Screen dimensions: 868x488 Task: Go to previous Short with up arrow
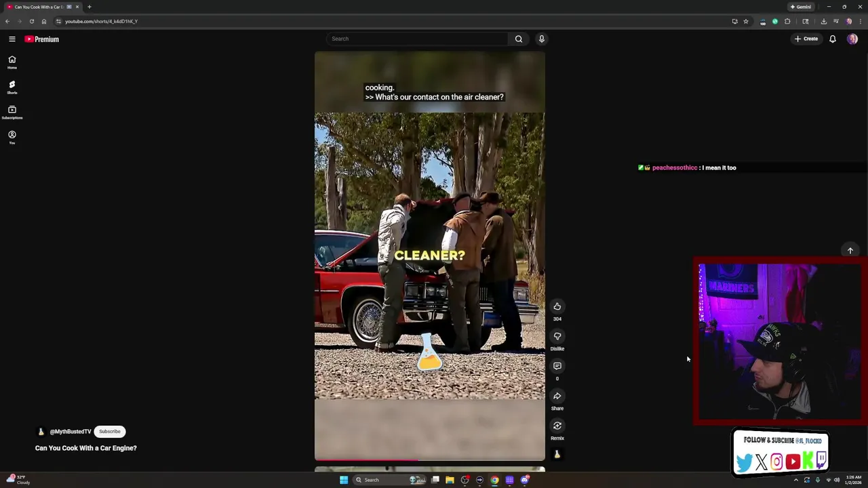point(850,251)
